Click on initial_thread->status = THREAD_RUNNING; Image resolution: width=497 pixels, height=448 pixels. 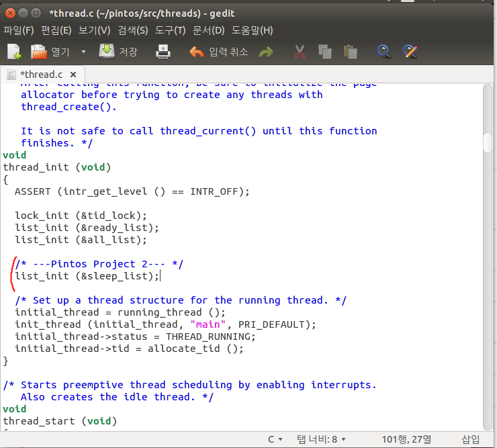[x=135, y=337]
